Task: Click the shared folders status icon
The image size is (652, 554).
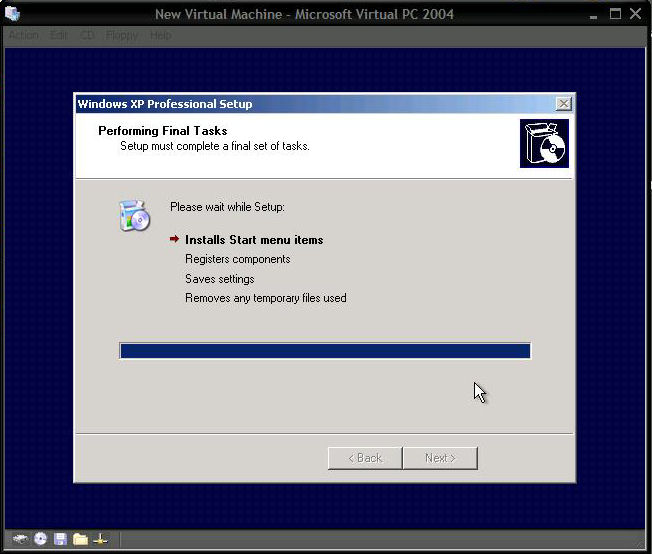Action: click(x=80, y=539)
